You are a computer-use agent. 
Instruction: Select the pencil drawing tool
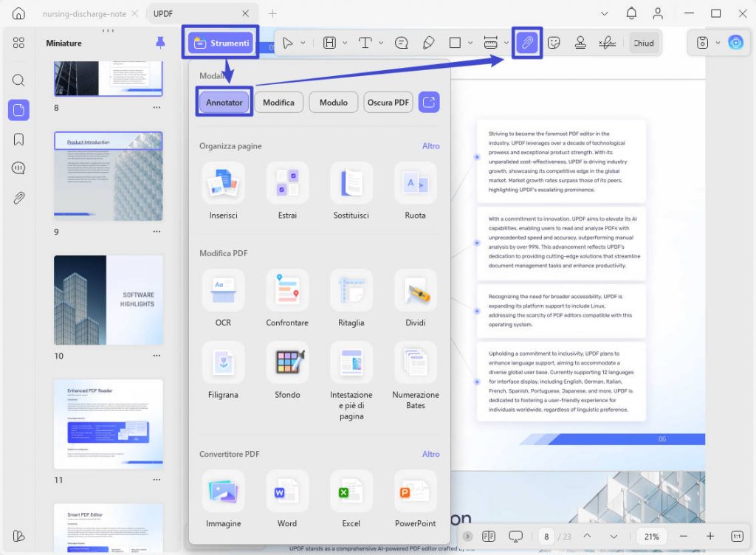[x=428, y=43]
